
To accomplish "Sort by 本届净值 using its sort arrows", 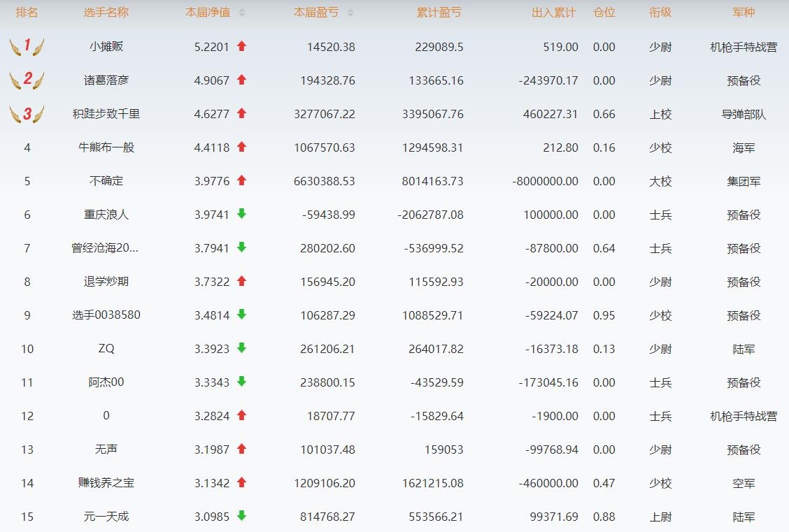I will click(x=242, y=13).
